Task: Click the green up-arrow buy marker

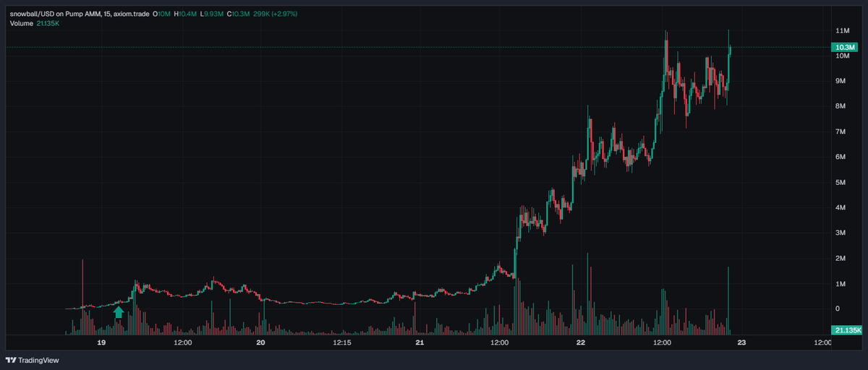Action: pos(119,312)
